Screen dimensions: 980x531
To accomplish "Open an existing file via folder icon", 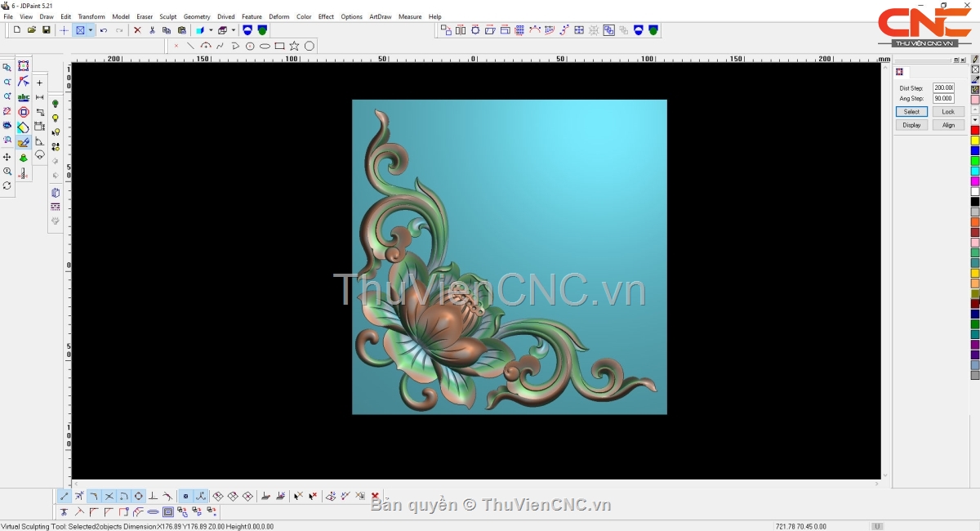I will [32, 30].
